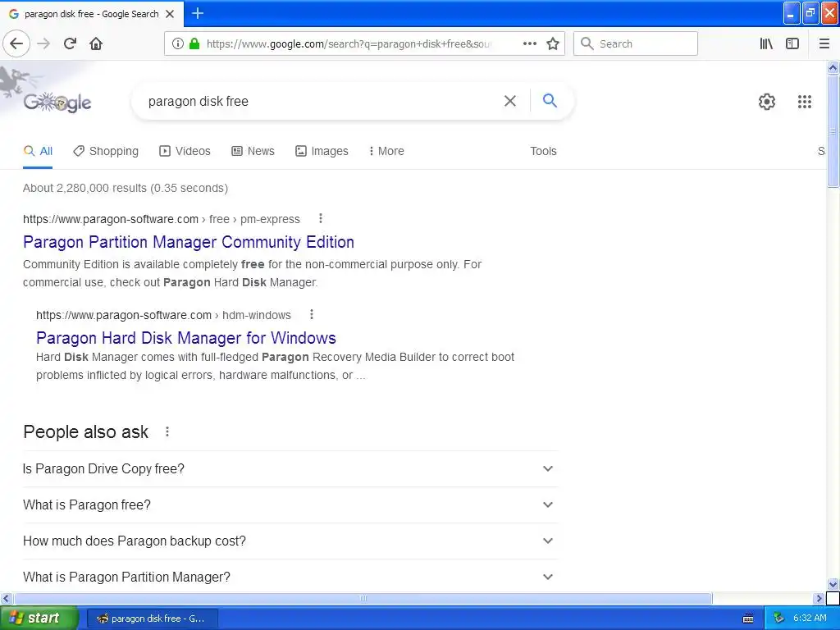Open People also ask options menu
Image resolution: width=840 pixels, height=630 pixels.
coord(167,431)
